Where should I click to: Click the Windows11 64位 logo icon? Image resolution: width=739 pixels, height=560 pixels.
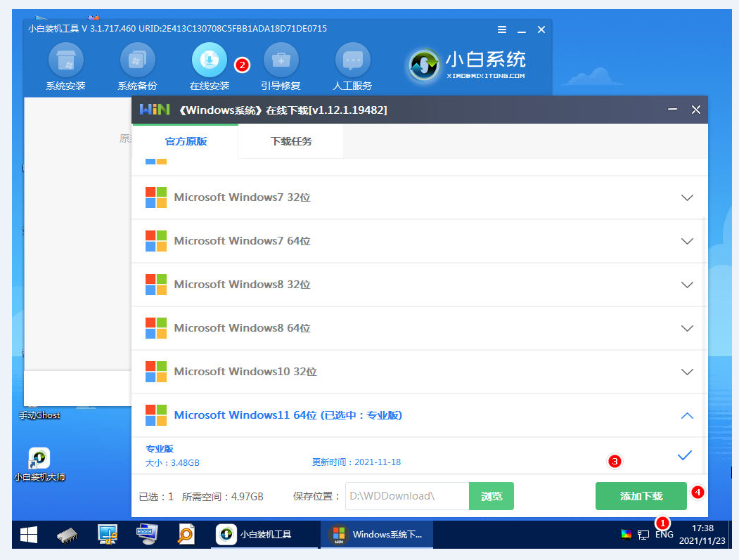tap(156, 415)
